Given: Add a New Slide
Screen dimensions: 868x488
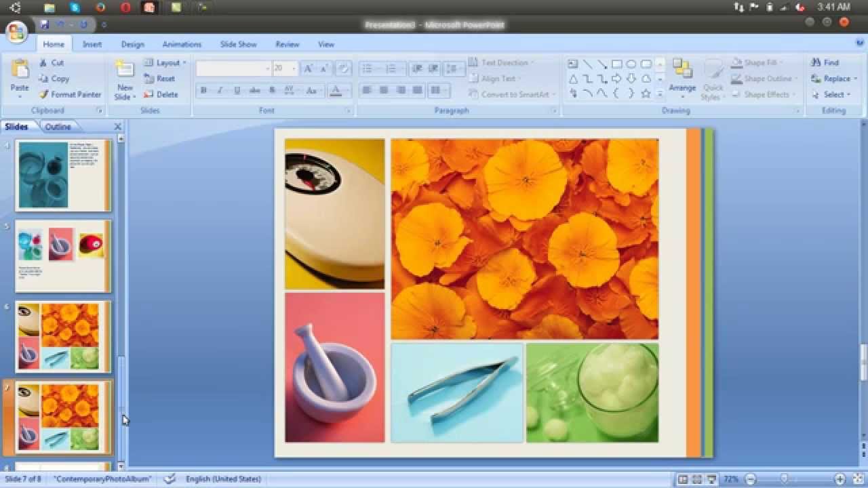Looking at the screenshot, I should pos(125,80).
